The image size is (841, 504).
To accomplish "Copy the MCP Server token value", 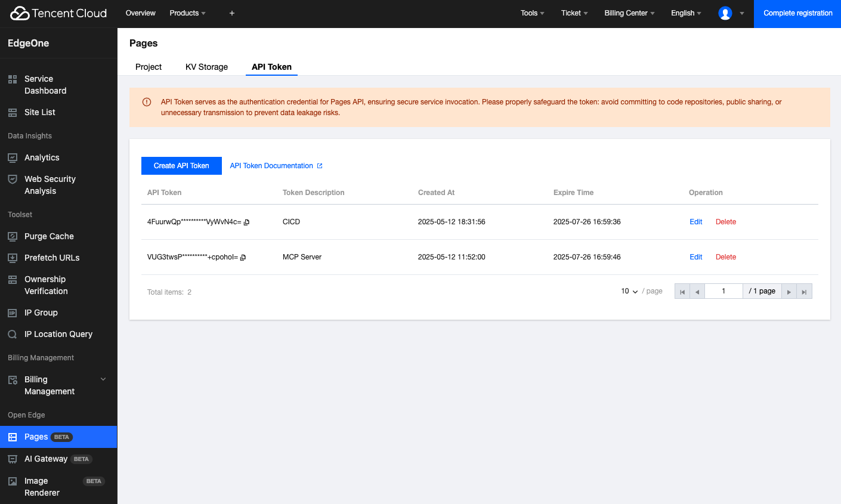I will (243, 258).
